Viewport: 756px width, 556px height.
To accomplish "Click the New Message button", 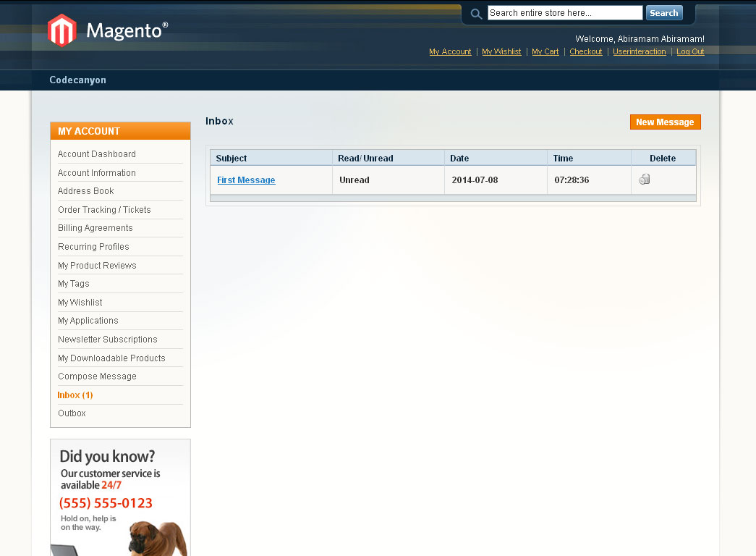I will (x=665, y=122).
